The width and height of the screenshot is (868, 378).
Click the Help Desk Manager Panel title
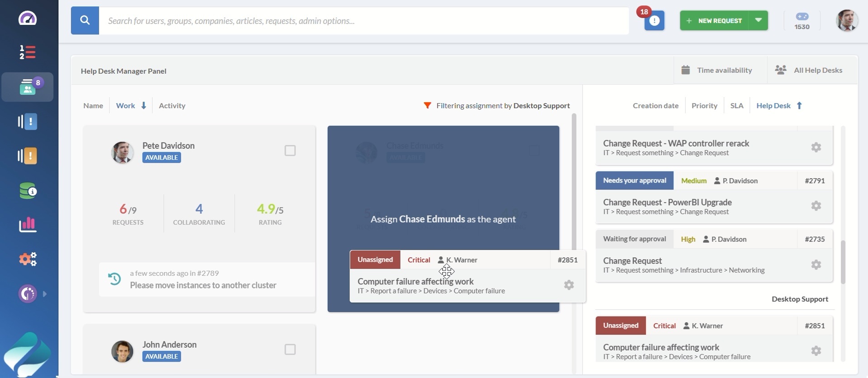124,71
